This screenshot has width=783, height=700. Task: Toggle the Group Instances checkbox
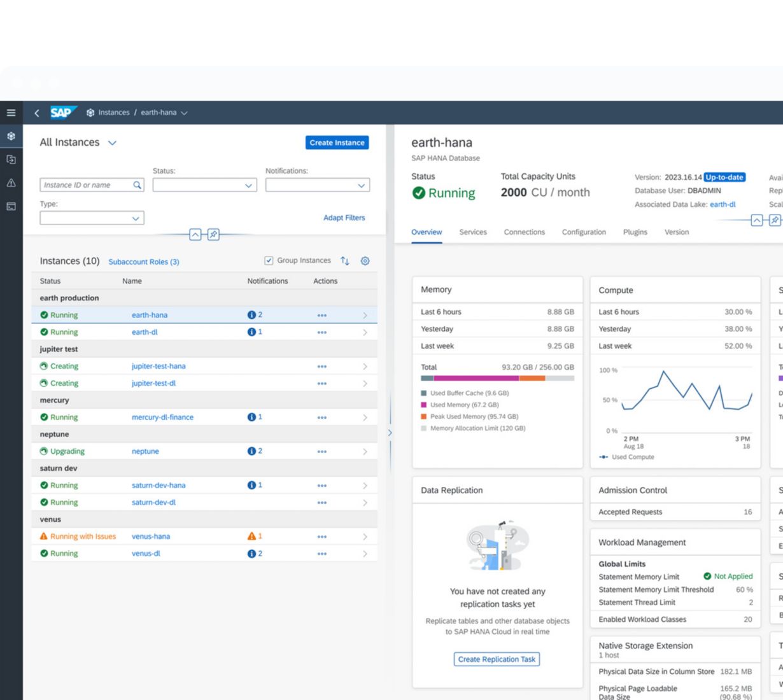tap(269, 260)
